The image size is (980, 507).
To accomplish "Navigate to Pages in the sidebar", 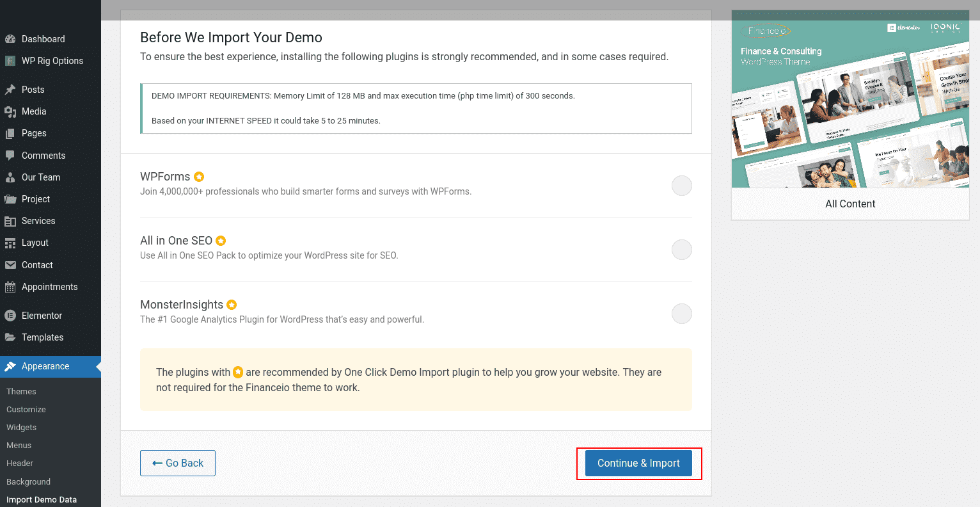I will (51, 133).
